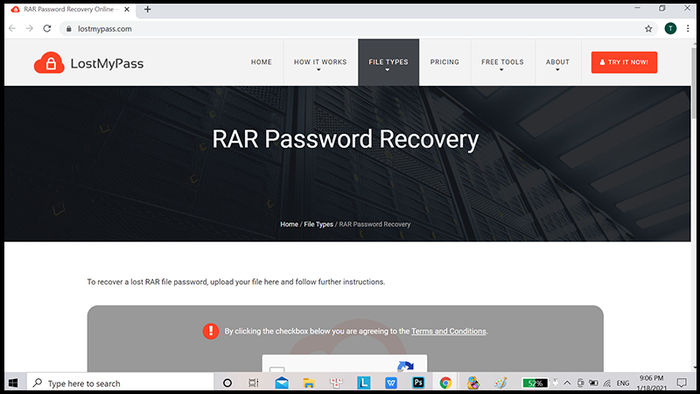700x394 pixels.
Task: Focus the address bar showing lostmypass.com
Action: tap(357, 29)
